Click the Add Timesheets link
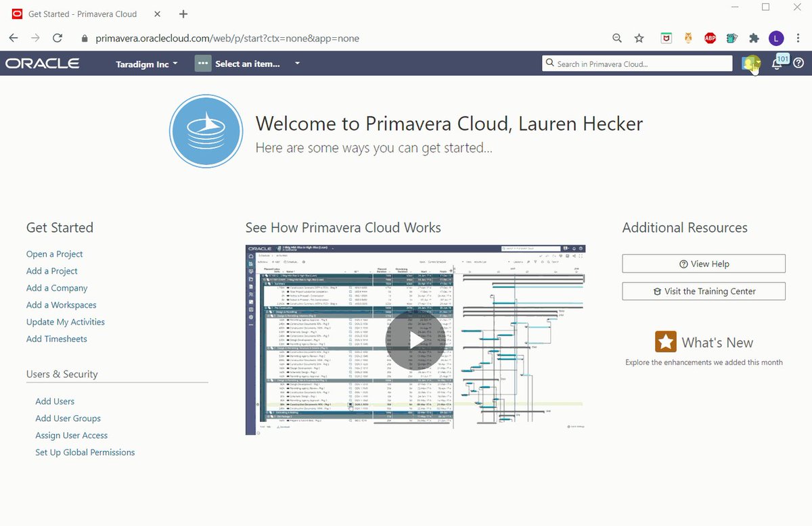Viewport: 812px width, 526px height. (57, 339)
